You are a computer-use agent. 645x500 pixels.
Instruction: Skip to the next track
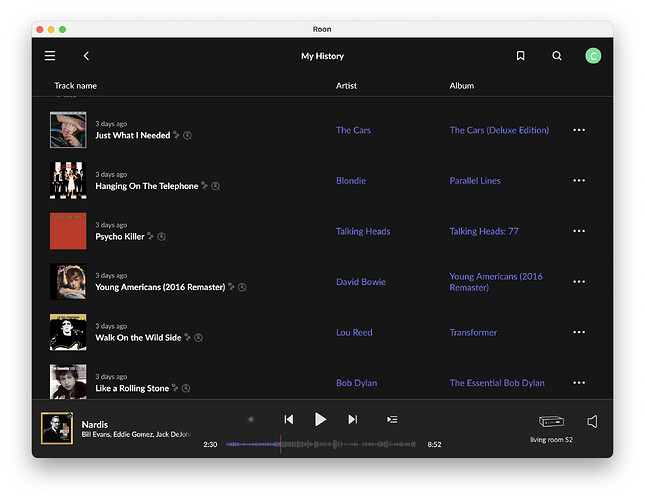pyautogui.click(x=353, y=419)
